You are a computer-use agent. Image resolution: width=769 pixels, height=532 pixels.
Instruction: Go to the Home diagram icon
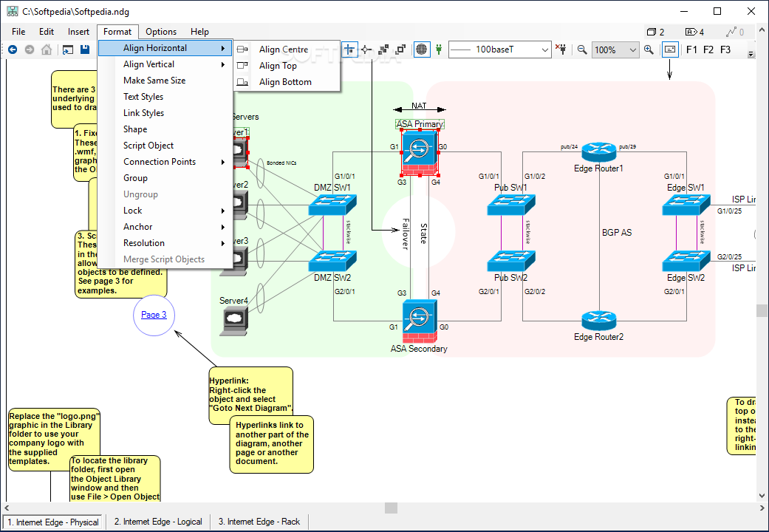[47, 50]
